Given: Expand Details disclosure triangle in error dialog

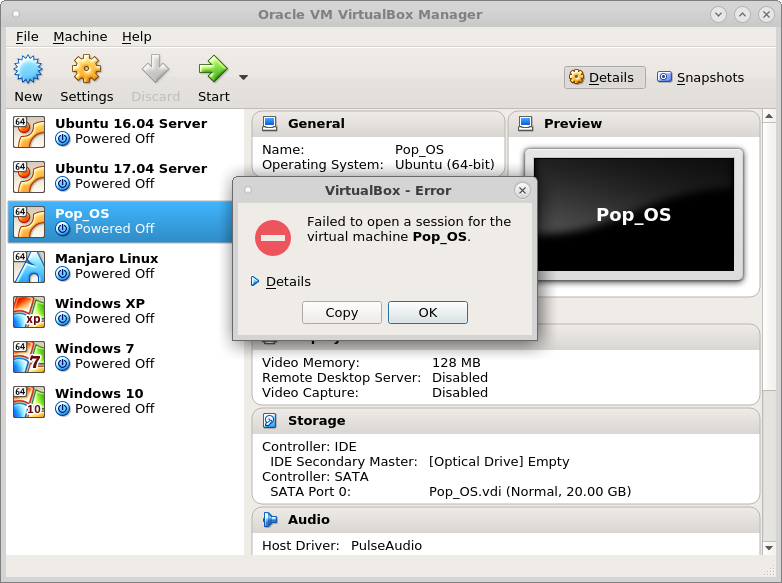Looking at the screenshot, I should (x=255, y=281).
